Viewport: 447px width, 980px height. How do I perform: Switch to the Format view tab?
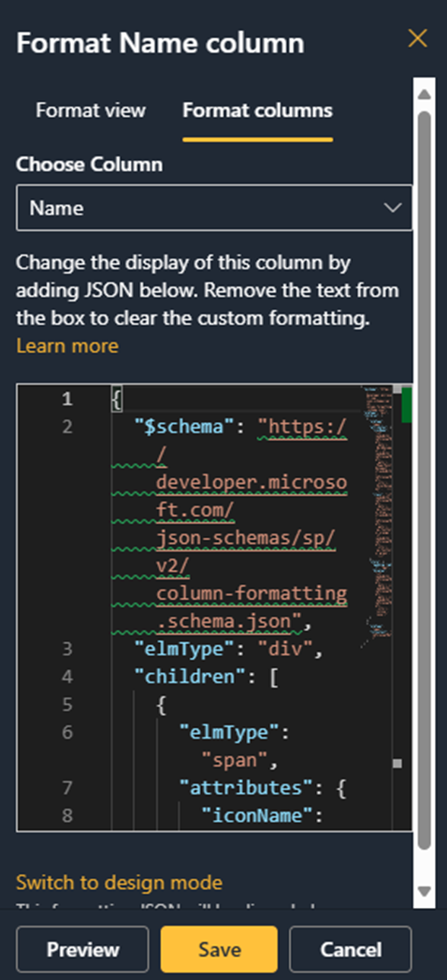click(91, 110)
